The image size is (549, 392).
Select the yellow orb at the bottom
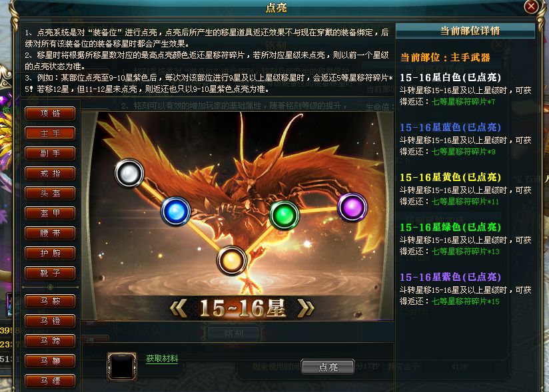click(x=231, y=260)
